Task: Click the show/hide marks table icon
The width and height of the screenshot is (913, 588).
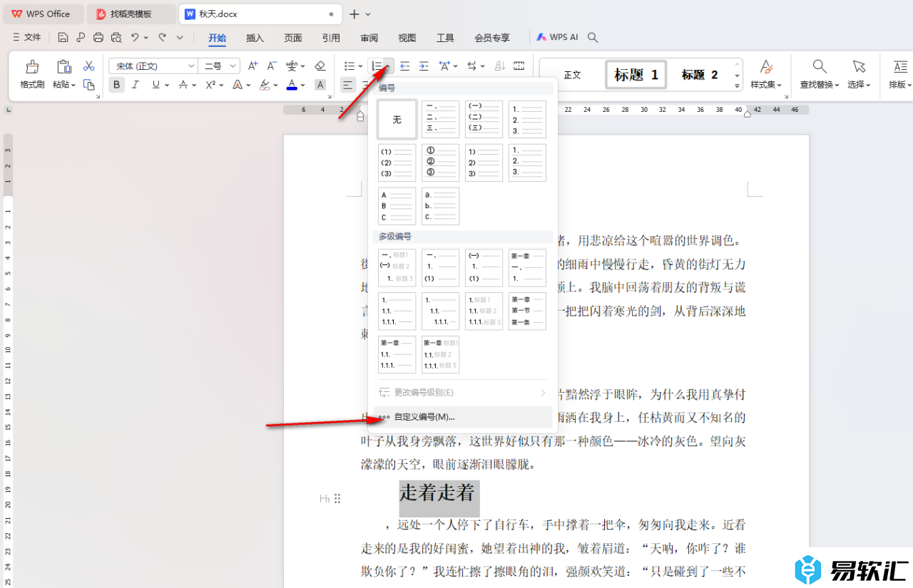Action: tap(519, 66)
